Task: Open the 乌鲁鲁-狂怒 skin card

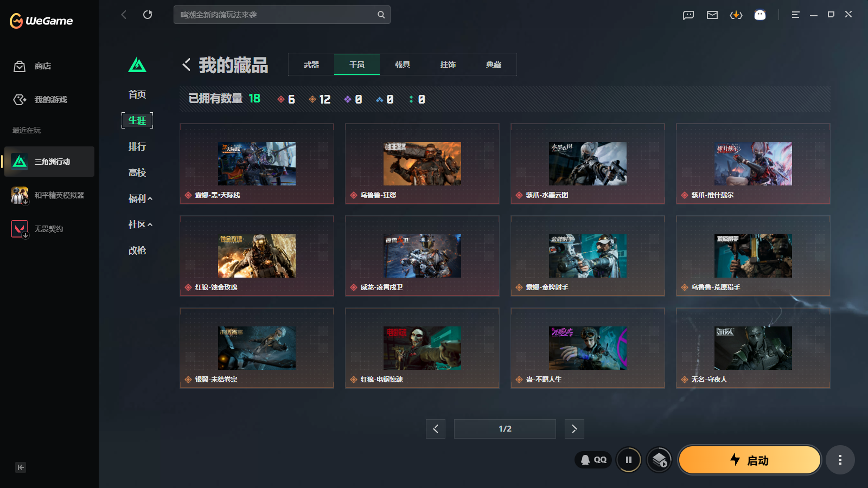Action: pos(422,164)
